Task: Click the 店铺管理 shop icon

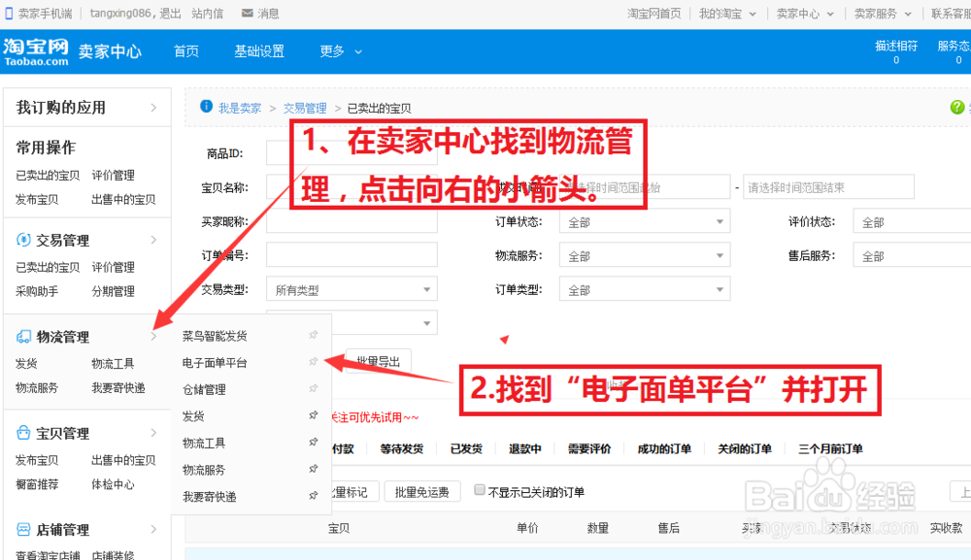Action: click(x=23, y=529)
